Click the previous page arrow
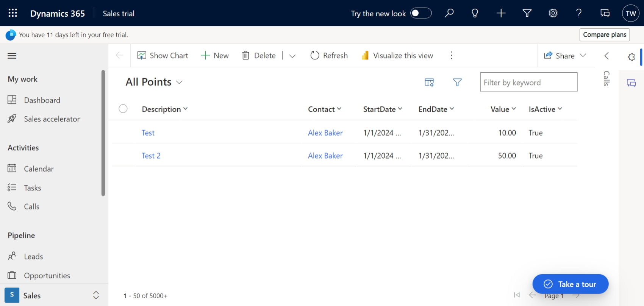 (x=533, y=295)
